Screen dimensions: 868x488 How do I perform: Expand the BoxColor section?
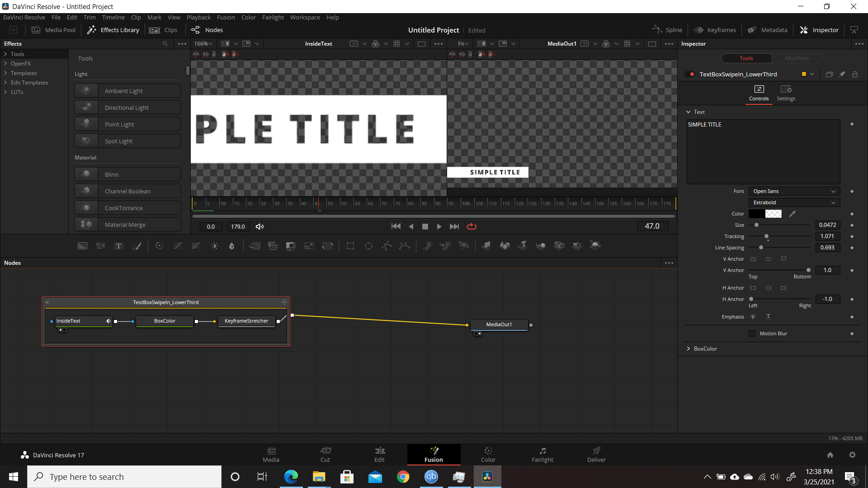pos(689,349)
